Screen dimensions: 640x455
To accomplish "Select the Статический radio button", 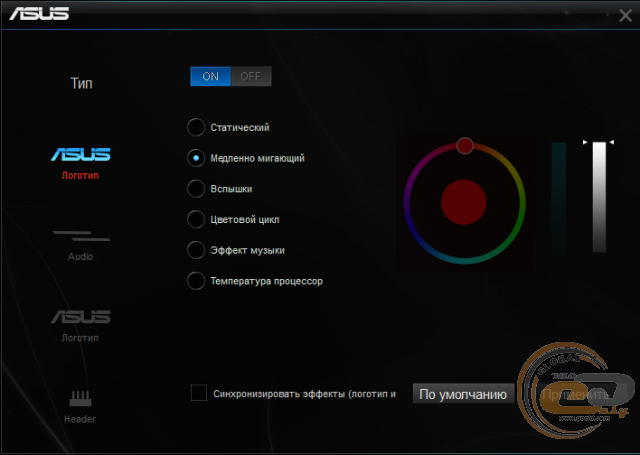I will tap(196, 127).
